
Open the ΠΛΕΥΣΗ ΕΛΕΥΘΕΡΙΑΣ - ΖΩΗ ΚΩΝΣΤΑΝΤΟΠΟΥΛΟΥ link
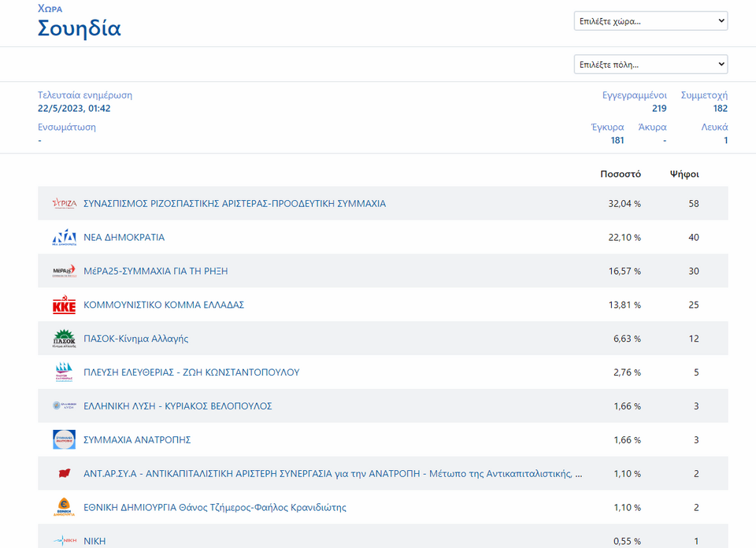click(191, 372)
